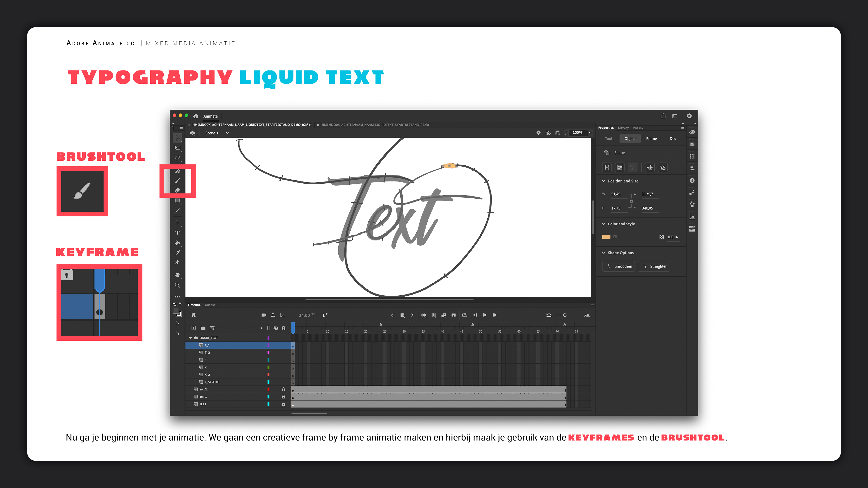
Task: Unlock the arc_2_ layer
Action: pos(283,389)
